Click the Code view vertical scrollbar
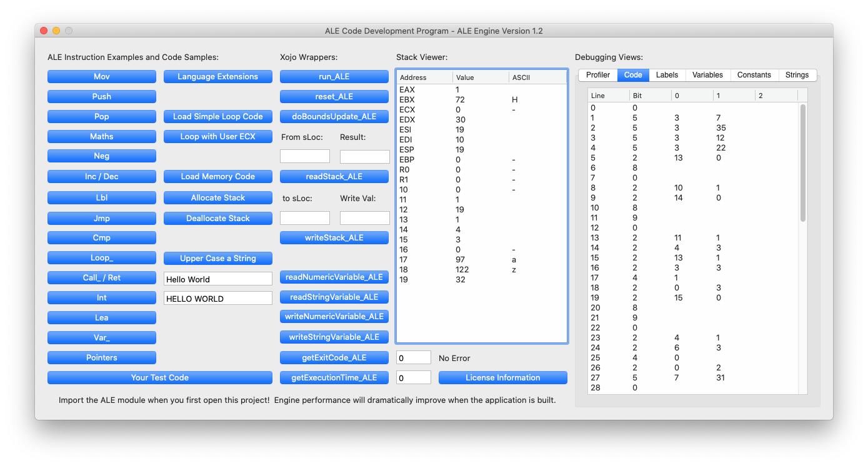The width and height of the screenshot is (868, 466). click(802, 162)
